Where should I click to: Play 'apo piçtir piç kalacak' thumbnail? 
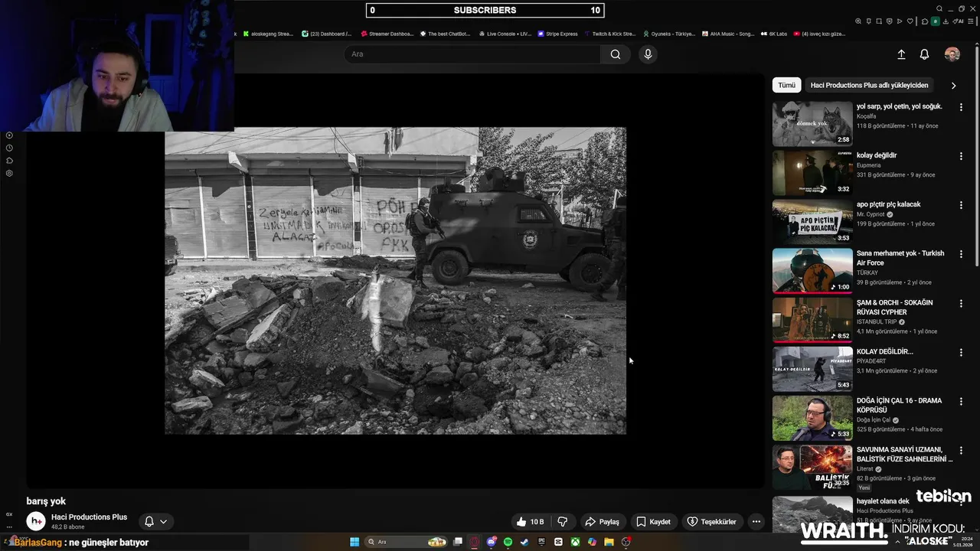[x=812, y=221]
